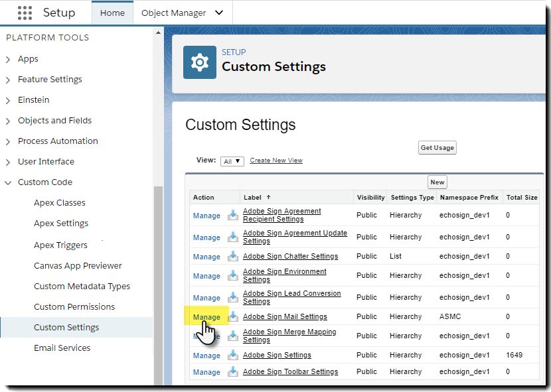Screen dimensions: 551x392
Task: Click the ASMC namespace prefix cell
Action: point(450,316)
